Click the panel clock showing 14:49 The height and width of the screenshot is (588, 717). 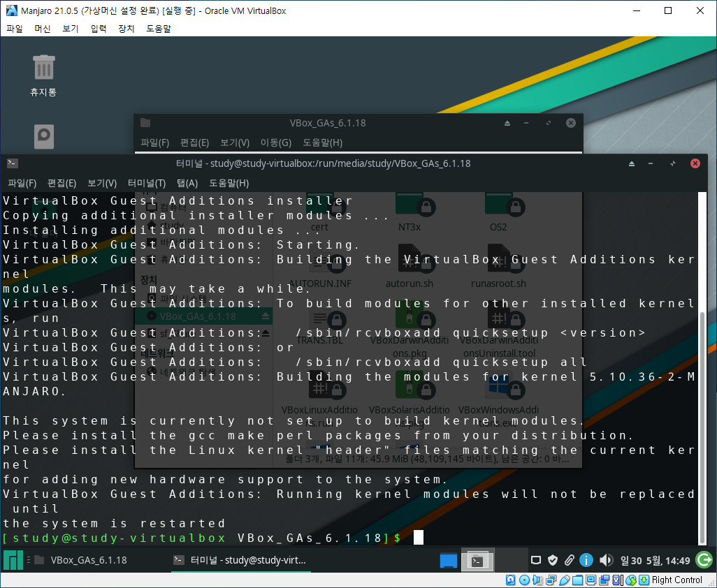point(655,561)
